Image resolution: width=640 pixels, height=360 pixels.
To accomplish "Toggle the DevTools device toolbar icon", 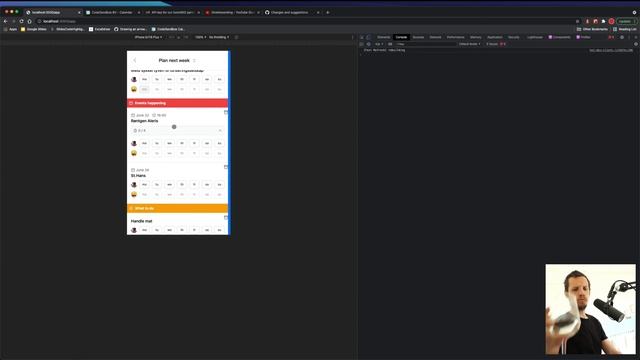I will coord(369,37).
